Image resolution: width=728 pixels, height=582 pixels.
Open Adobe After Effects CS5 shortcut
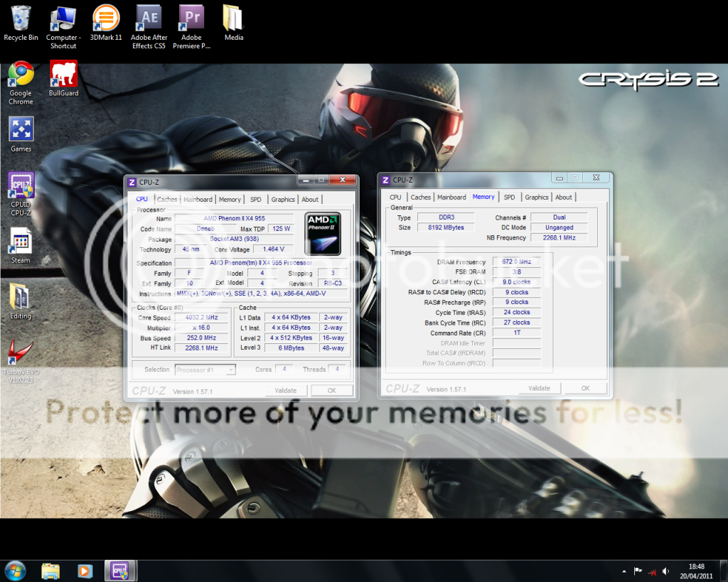click(x=149, y=18)
